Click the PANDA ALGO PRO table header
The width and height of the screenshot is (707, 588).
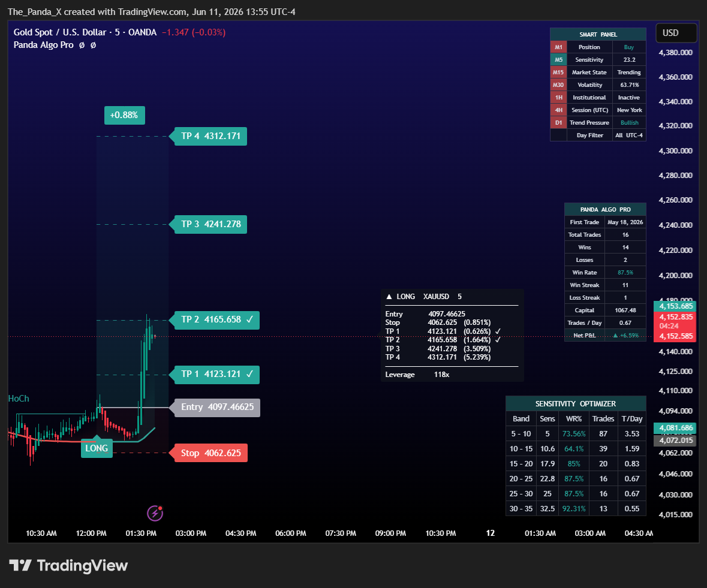605,210
